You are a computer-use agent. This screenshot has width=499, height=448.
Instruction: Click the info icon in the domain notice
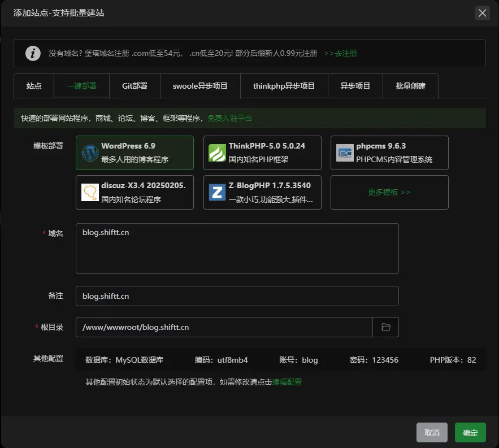click(x=33, y=53)
